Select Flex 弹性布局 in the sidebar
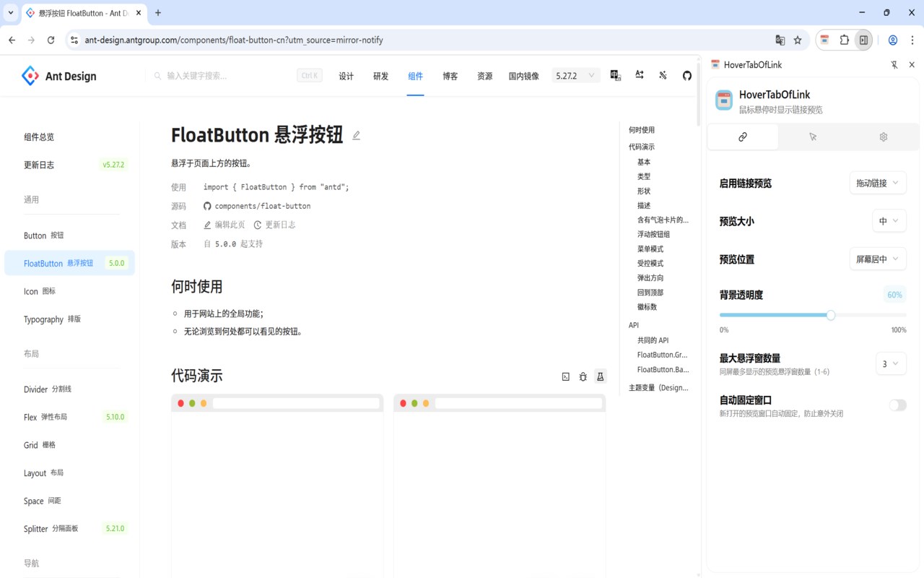This screenshot has height=578, width=924. (x=69, y=417)
